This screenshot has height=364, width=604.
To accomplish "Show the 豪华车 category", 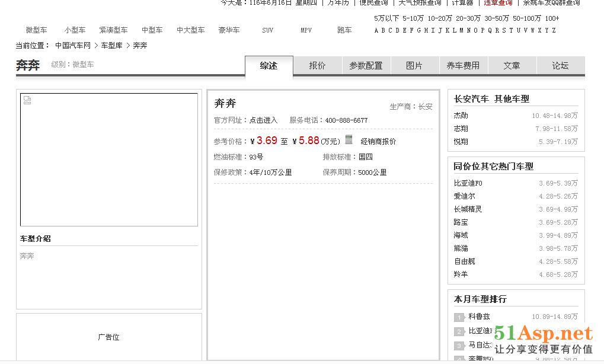I will coord(229,30).
